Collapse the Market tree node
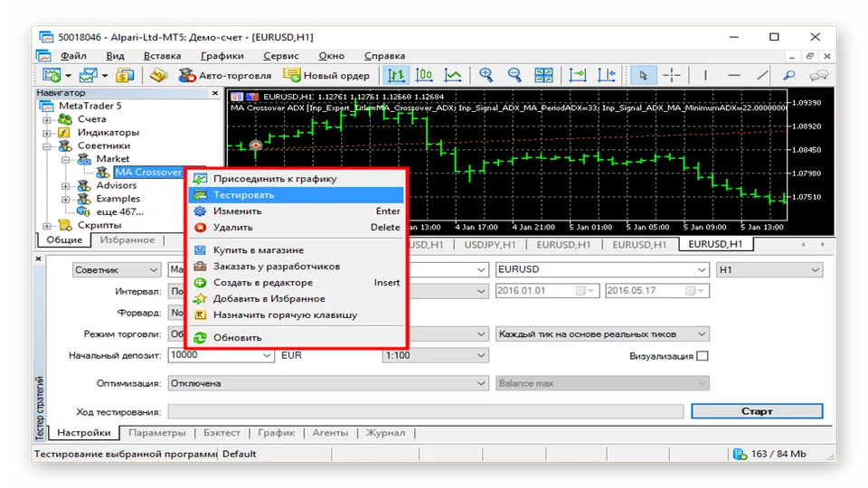The image size is (868, 488). [65, 160]
